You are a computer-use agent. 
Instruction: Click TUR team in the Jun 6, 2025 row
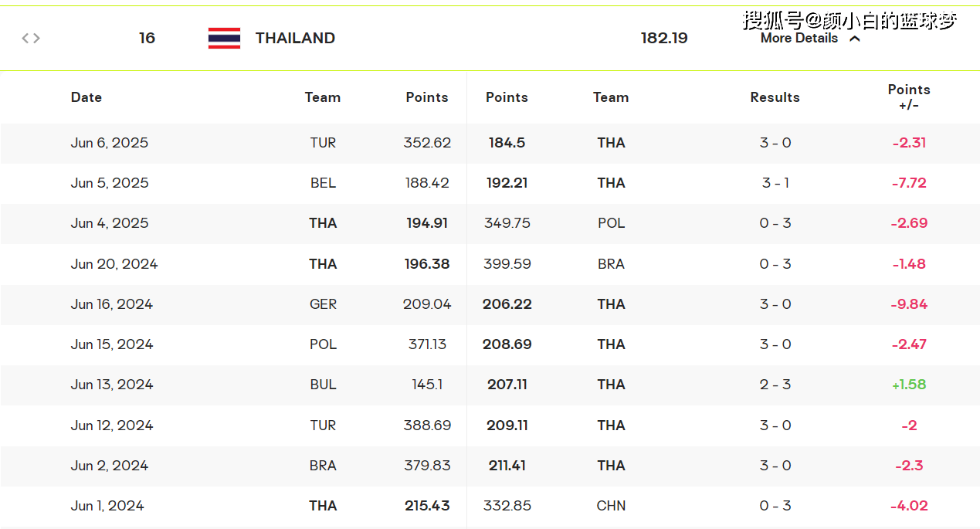[323, 143]
